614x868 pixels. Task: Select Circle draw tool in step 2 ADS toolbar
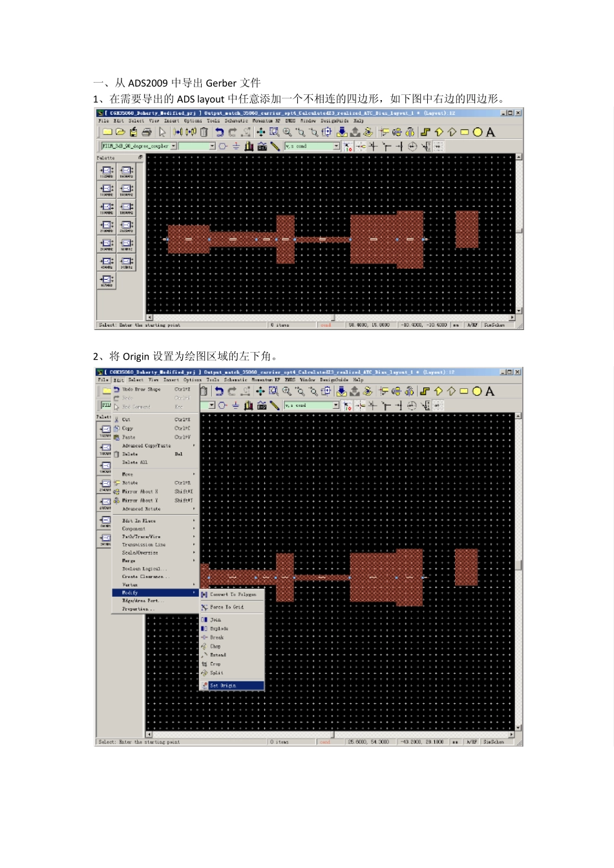(x=477, y=391)
